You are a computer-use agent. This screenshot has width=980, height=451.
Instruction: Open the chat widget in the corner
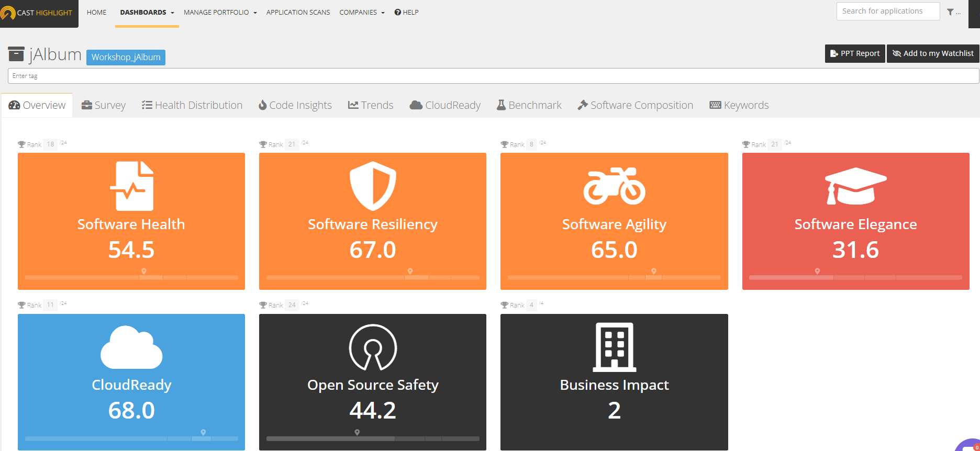click(970, 446)
